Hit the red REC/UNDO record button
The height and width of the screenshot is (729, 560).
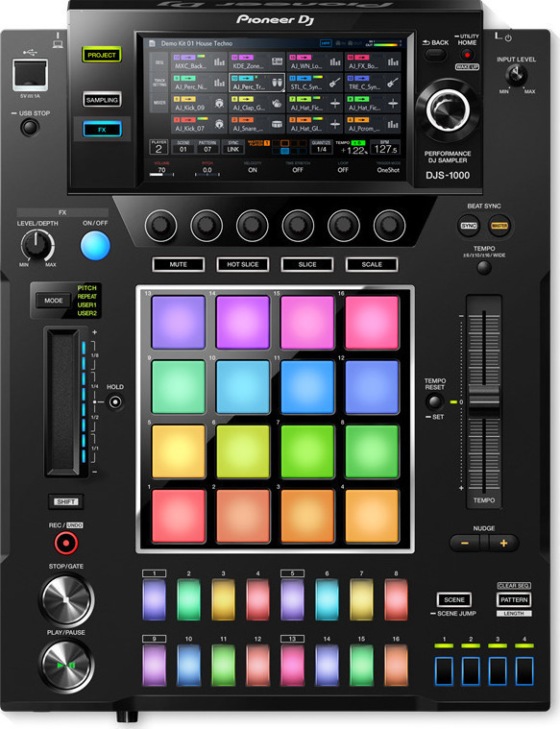pyautogui.click(x=66, y=543)
